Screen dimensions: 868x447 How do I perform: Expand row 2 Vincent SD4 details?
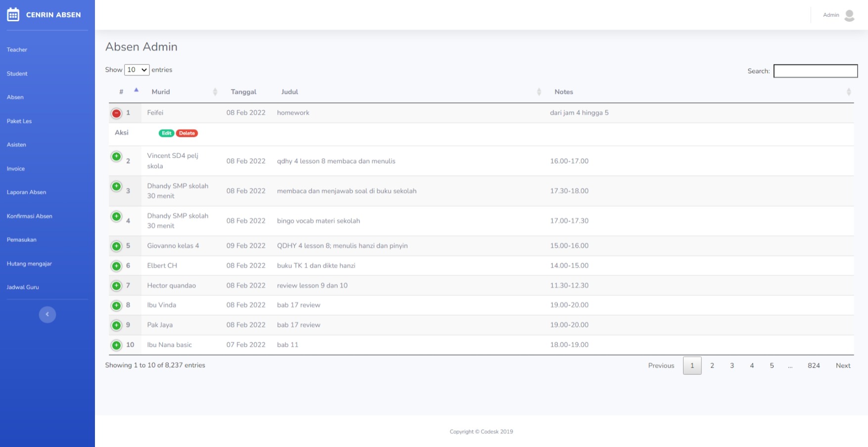tap(116, 157)
